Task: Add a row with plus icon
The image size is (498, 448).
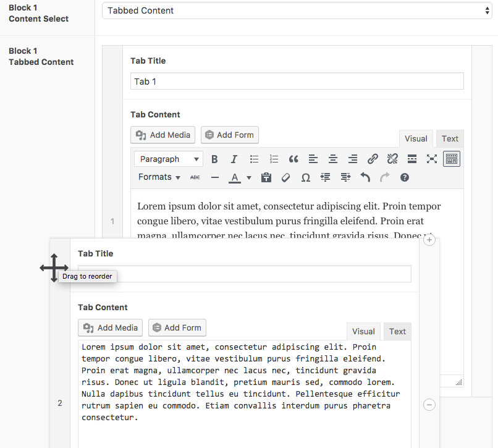Action: tap(429, 240)
